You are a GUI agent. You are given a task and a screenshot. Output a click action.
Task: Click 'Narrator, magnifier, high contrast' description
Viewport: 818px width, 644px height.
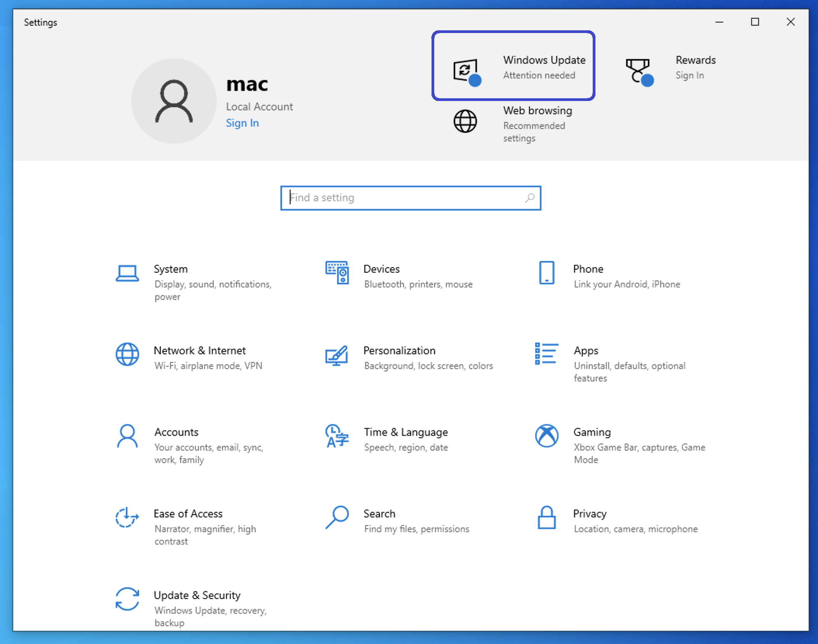205,535
